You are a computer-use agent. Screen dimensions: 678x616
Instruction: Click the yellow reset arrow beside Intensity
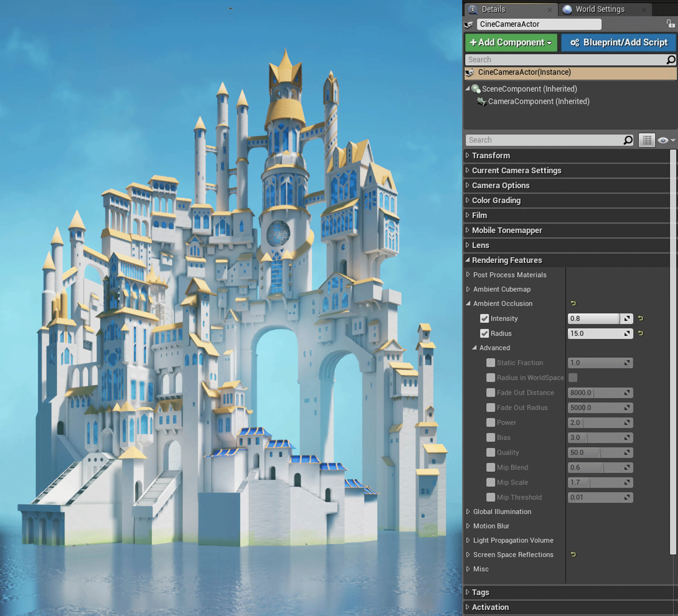pyautogui.click(x=640, y=319)
